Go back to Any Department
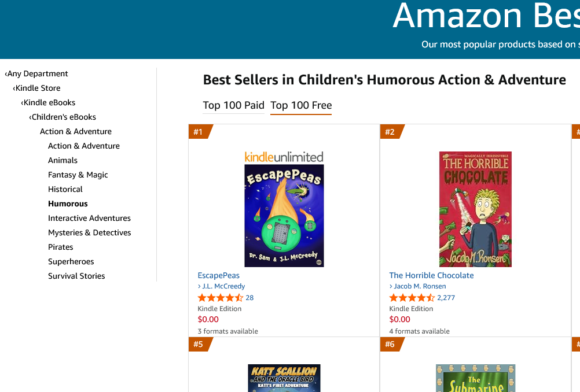 [x=36, y=73]
